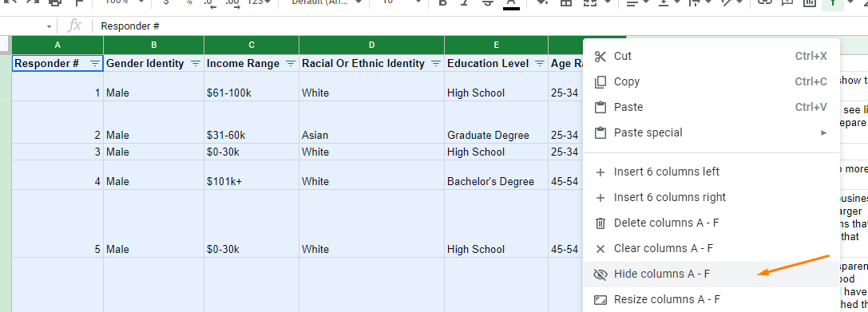Click the plus icon for Insert 6 columns left
The width and height of the screenshot is (868, 312).
point(600,172)
